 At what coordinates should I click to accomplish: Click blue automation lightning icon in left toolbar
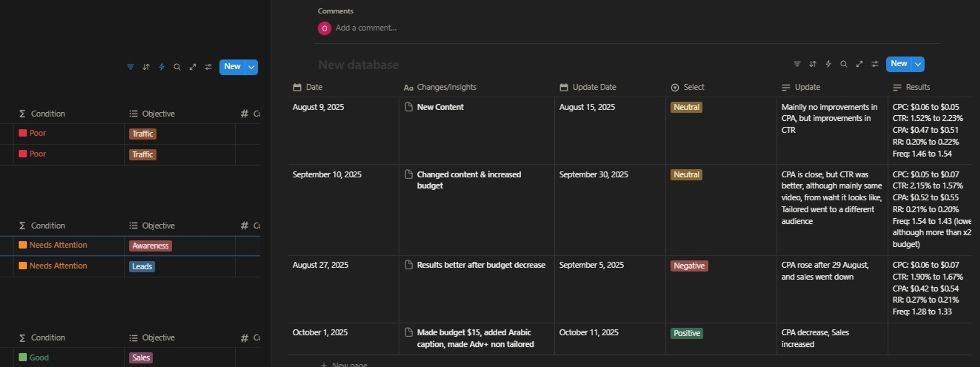pyautogui.click(x=162, y=67)
